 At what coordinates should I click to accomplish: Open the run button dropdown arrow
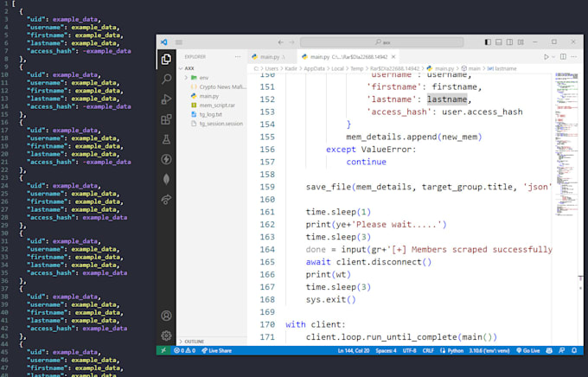pyautogui.click(x=553, y=57)
